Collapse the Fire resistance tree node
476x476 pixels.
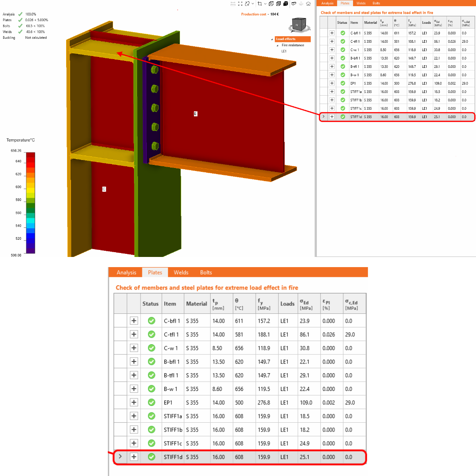click(278, 45)
